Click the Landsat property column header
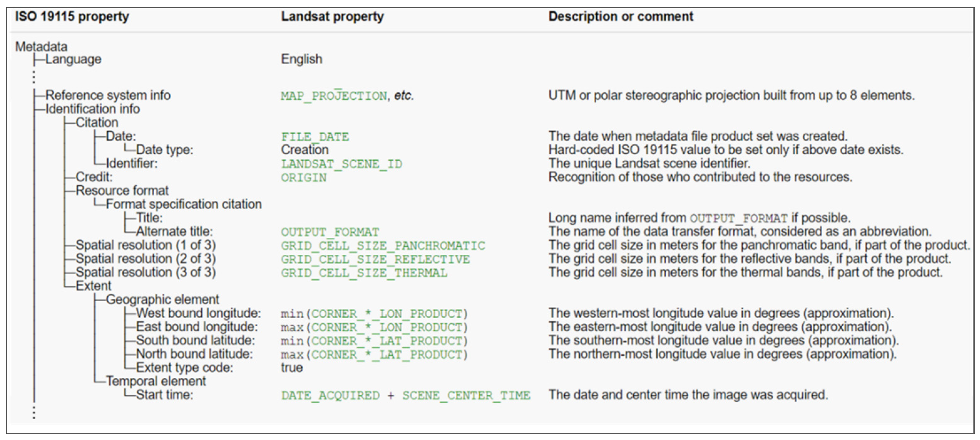 pyautogui.click(x=332, y=17)
